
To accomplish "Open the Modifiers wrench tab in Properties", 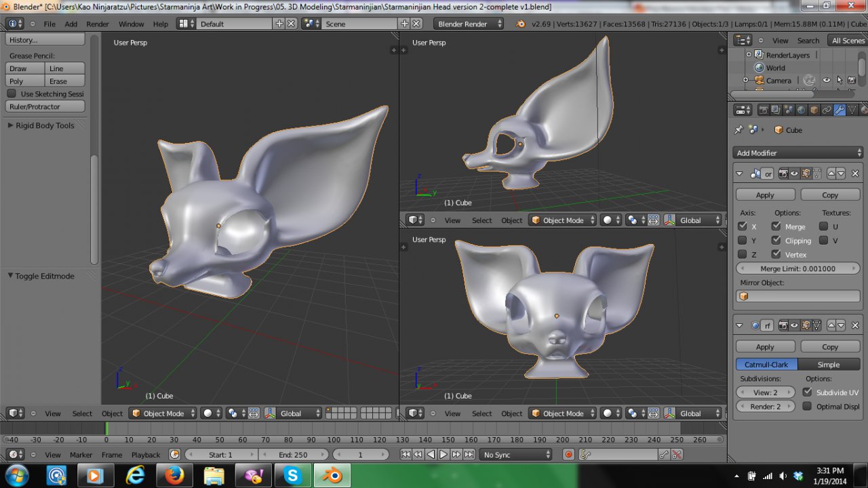I will pos(840,110).
